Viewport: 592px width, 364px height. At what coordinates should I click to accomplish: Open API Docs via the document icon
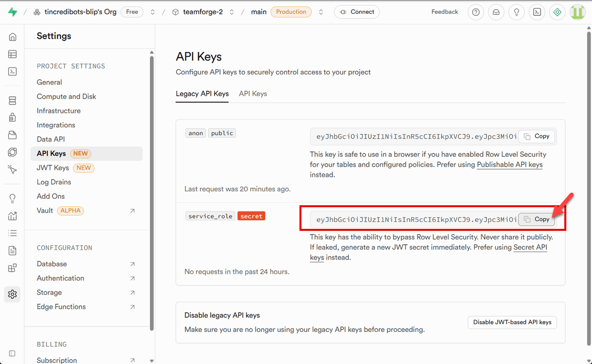tap(12, 251)
